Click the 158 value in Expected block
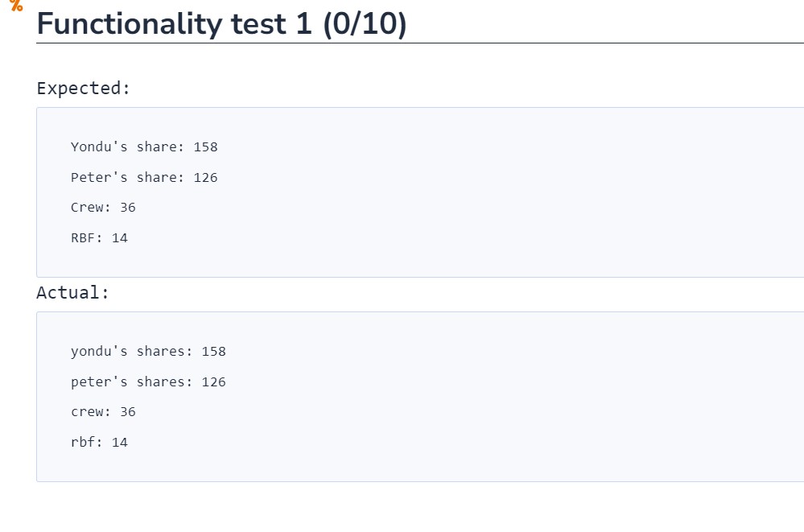The width and height of the screenshot is (804, 532). point(205,146)
